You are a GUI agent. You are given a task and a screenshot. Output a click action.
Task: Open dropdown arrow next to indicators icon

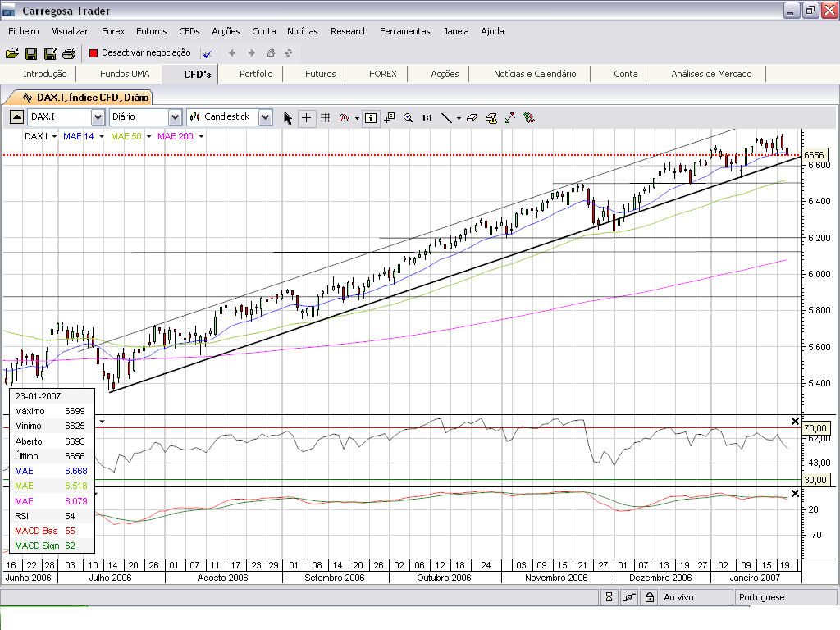coord(358,118)
